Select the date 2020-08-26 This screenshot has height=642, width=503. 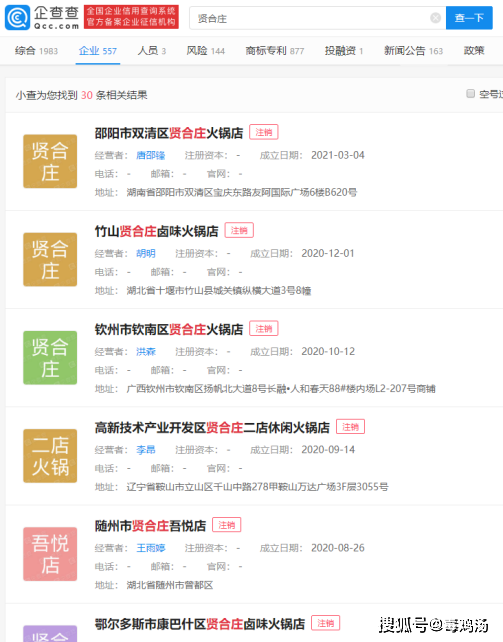[338, 548]
